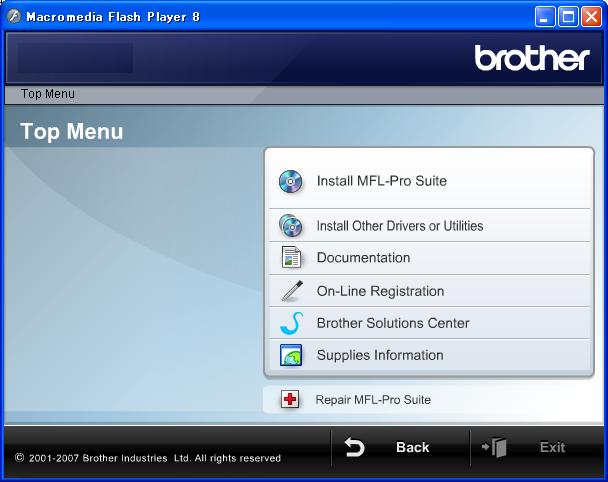
Task: Open the Documentation entry
Action: point(430,258)
